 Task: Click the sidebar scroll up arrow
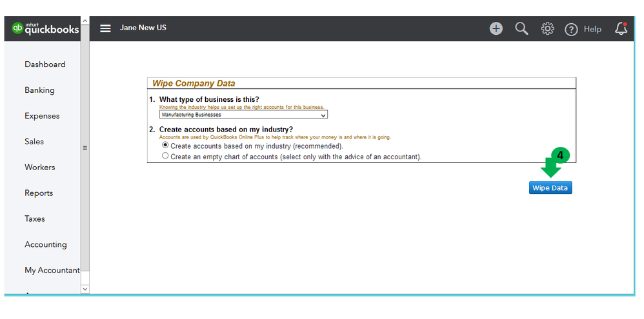[85, 21]
